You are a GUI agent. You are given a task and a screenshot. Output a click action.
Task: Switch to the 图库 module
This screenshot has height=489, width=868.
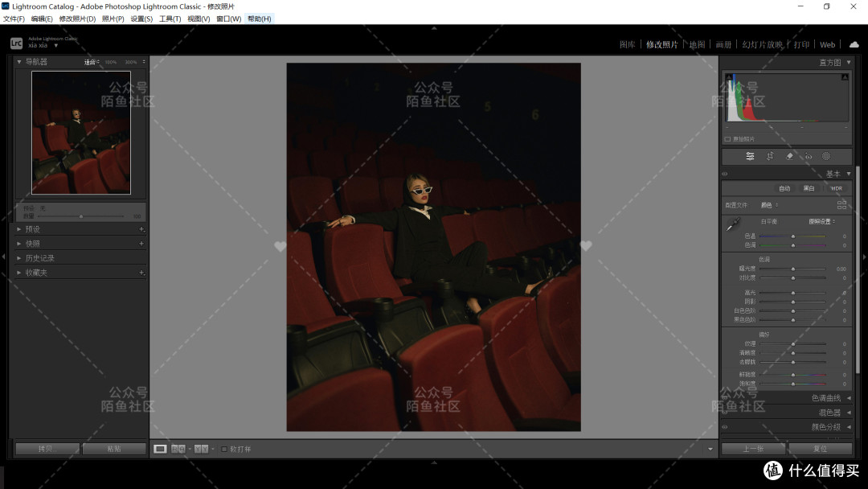coord(627,44)
